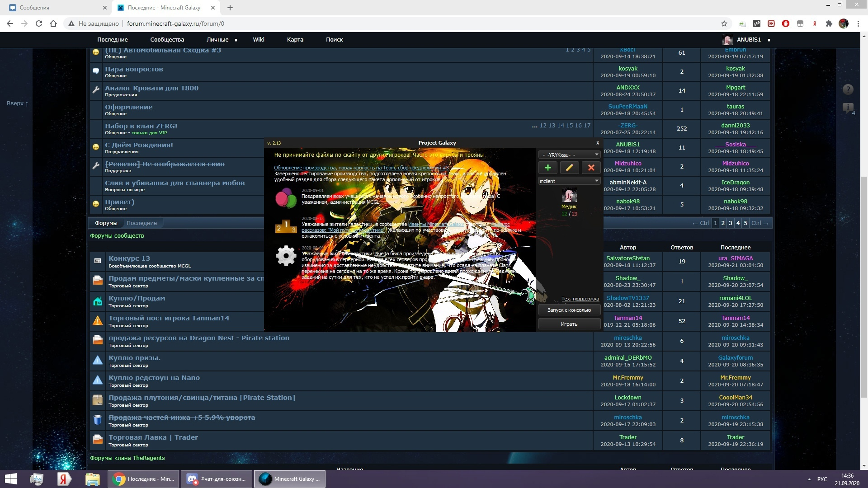Open topic Набор в клан ZERG!
Screen dimensions: 868x488
pyautogui.click(x=141, y=126)
